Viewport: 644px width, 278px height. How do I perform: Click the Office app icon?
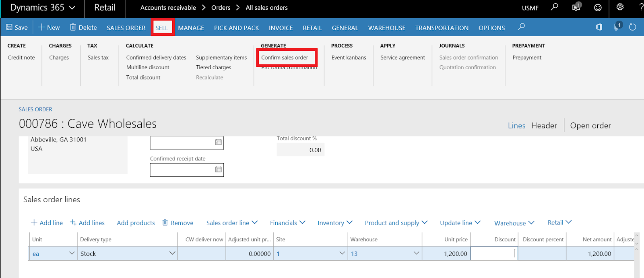coord(599,27)
